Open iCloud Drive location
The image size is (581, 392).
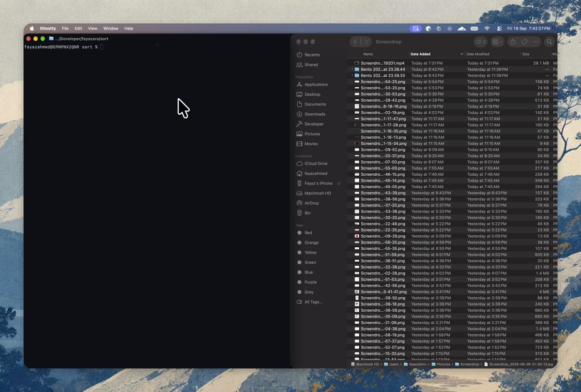[312, 164]
